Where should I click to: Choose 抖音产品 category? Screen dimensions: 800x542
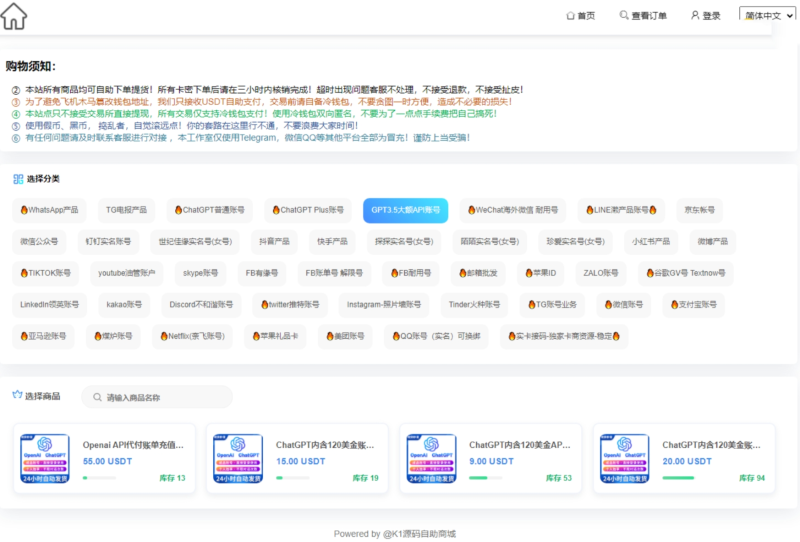[274, 242]
